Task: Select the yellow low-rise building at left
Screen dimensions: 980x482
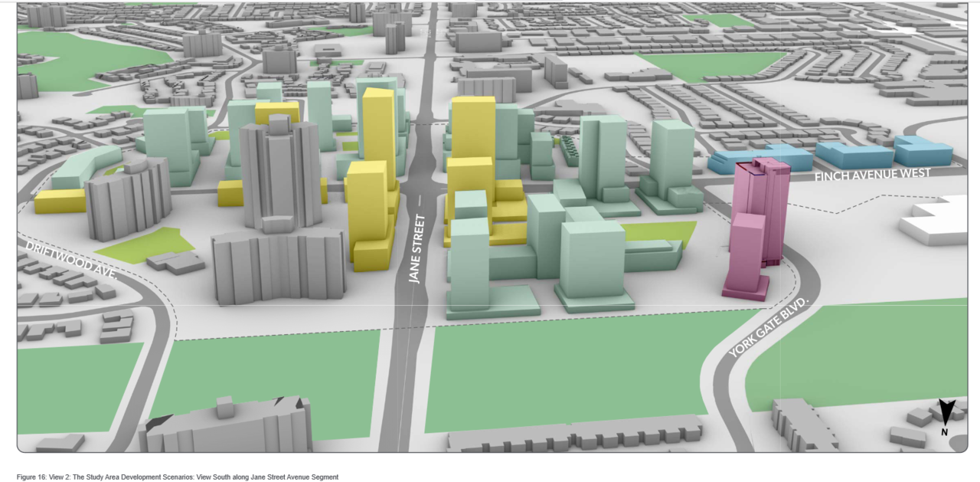Action: 60,201
